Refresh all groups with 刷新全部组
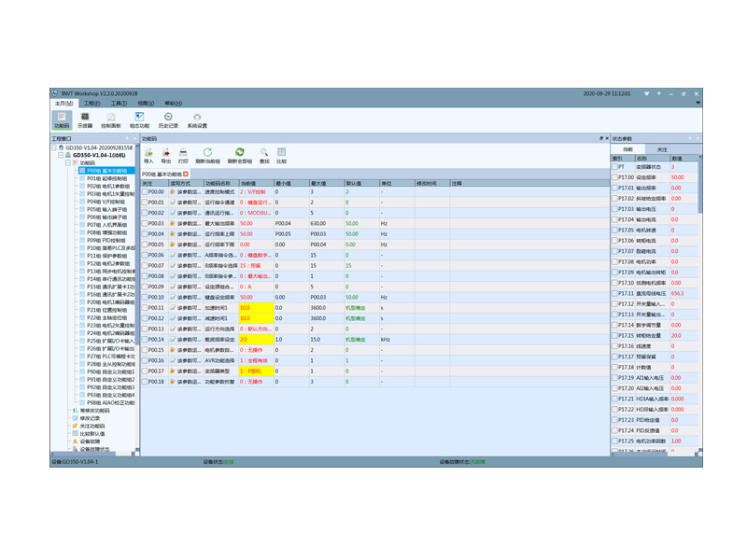 [240, 155]
